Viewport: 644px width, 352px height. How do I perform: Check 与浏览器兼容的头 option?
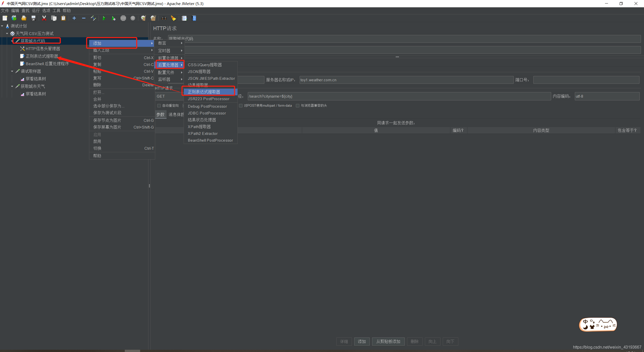(x=298, y=106)
